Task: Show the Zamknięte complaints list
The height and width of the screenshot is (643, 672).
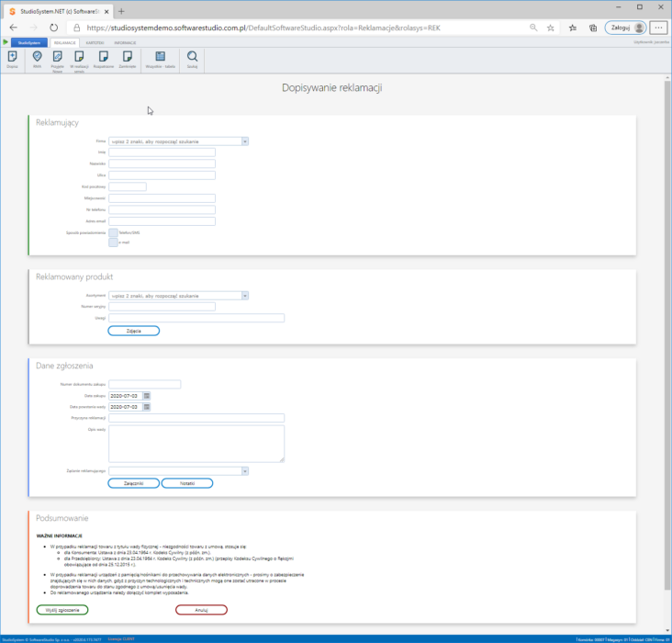Action: pyautogui.click(x=128, y=59)
